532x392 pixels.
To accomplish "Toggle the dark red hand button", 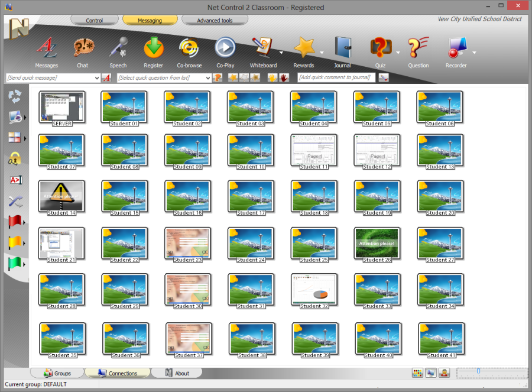I will click(x=284, y=77).
